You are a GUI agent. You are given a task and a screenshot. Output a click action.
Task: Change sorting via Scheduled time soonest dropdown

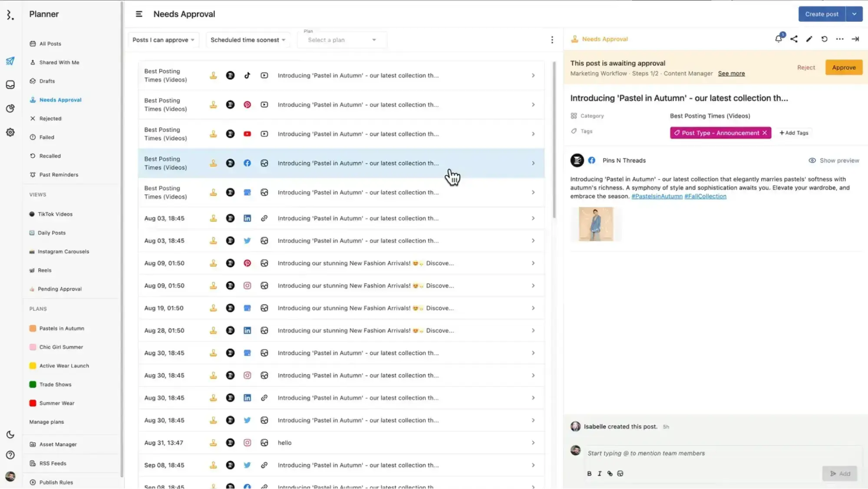(x=247, y=39)
